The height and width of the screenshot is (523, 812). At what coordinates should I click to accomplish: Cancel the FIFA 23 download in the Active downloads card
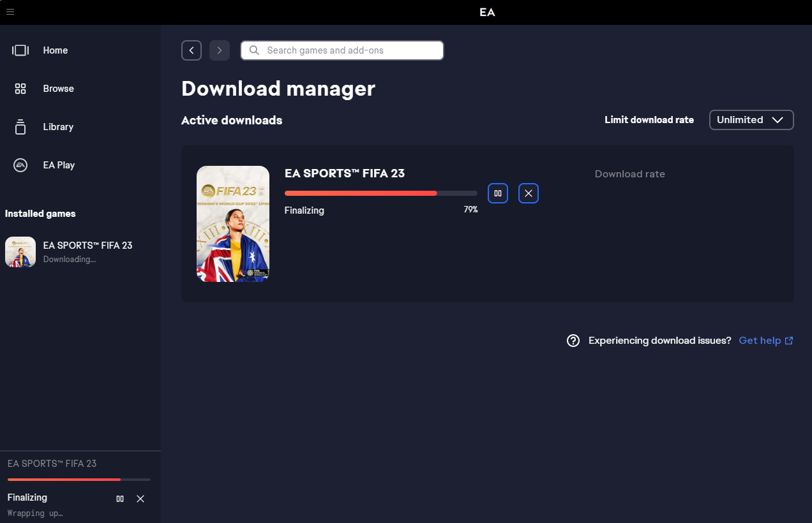[529, 193]
